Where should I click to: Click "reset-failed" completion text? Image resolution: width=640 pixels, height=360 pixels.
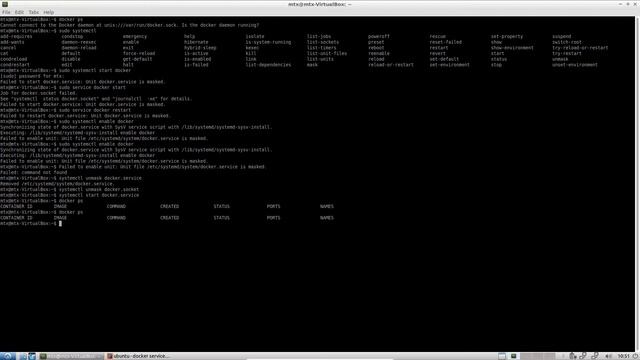coord(445,42)
